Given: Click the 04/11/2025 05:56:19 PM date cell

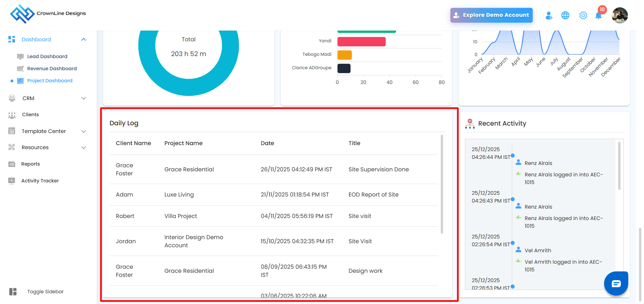Looking at the screenshot, I should (297, 216).
